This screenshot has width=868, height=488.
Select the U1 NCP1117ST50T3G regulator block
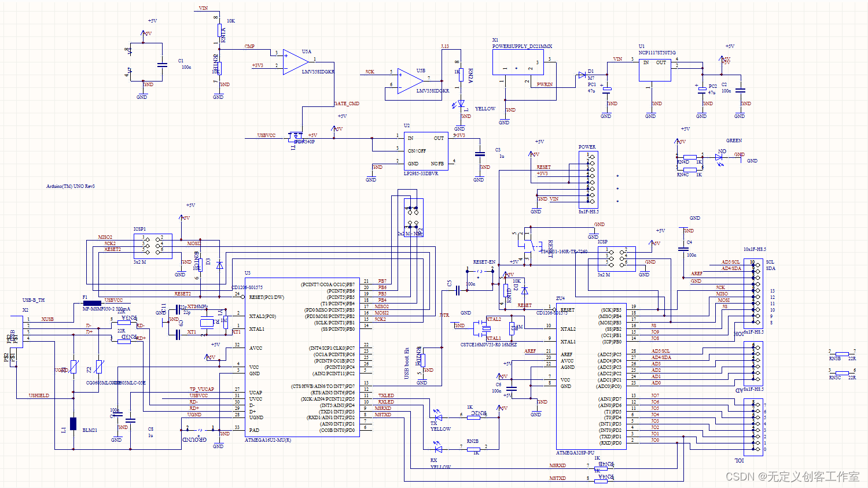655,69
